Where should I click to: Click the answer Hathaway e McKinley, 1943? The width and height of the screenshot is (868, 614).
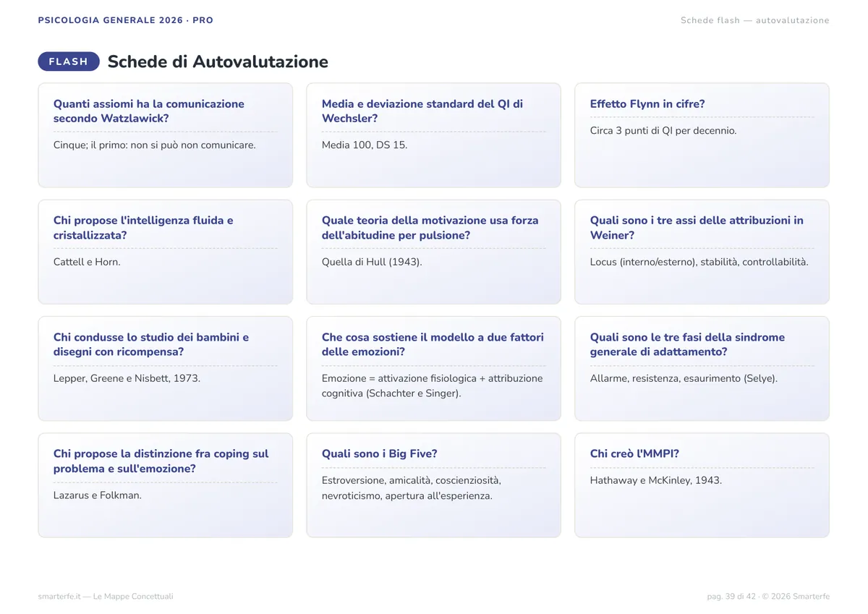[656, 480]
